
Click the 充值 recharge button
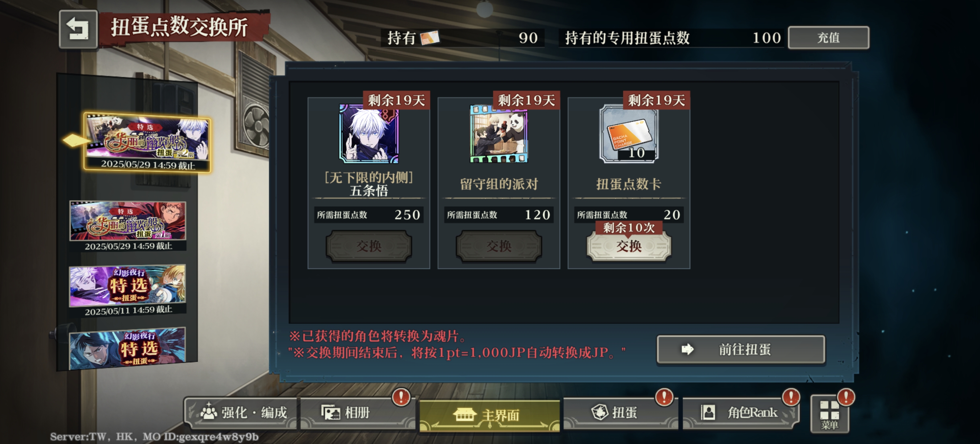click(x=828, y=38)
